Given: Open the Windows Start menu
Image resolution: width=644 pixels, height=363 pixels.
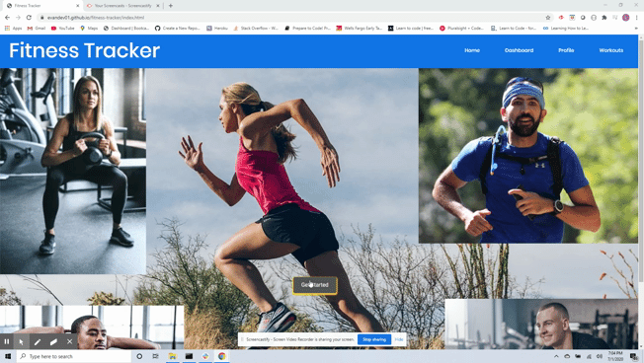Looking at the screenshot, I should (8, 356).
